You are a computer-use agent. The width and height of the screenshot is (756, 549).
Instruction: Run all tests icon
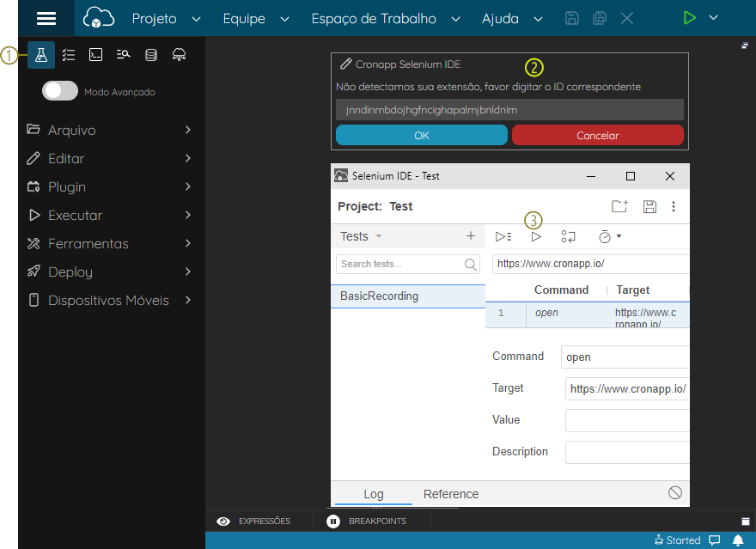[x=503, y=236]
